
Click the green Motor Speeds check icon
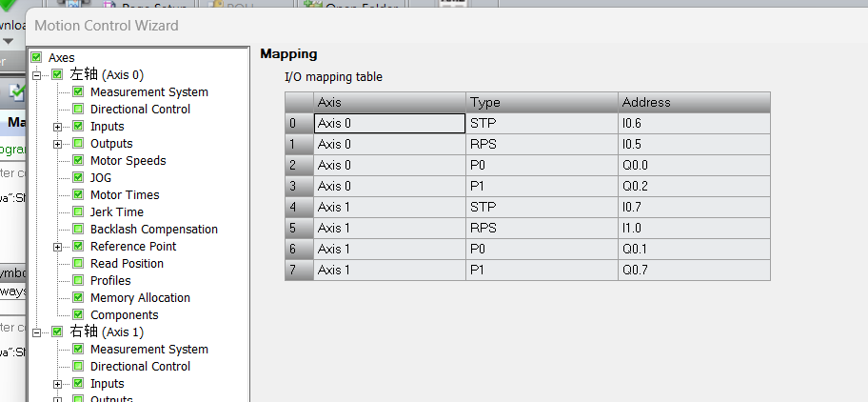(x=78, y=161)
